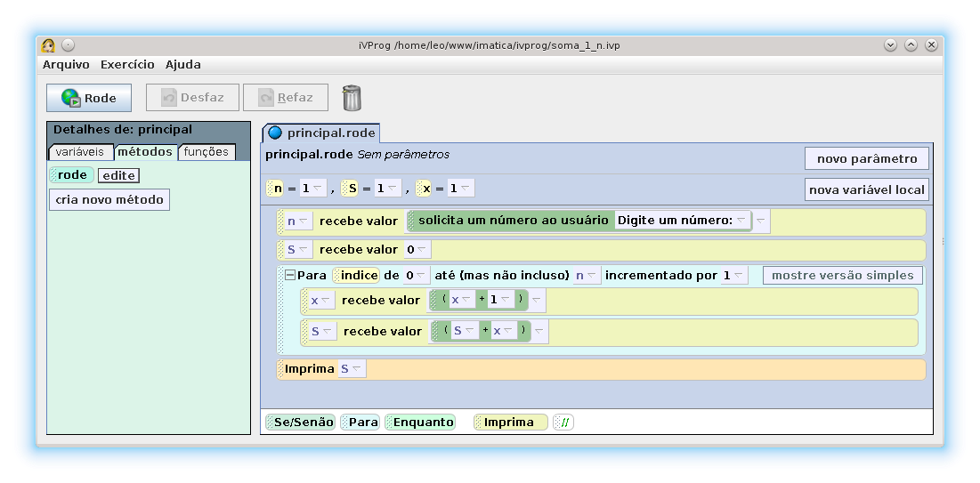Open the incrementado por 1 dropdown
Viewport: 980px width, 483px height.
[x=739, y=276]
